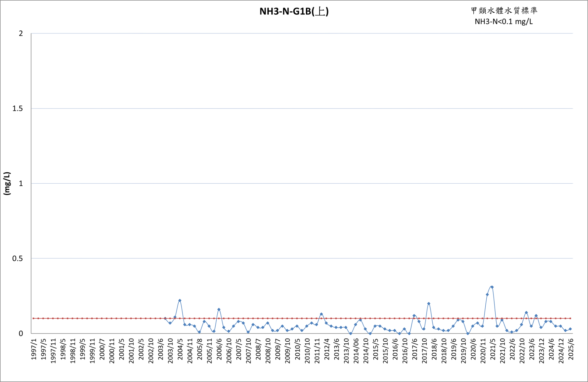Screen dimensions: 588x382
Task: Click the NH3-N<0.1 mg/L annotation
Action: click(x=503, y=22)
